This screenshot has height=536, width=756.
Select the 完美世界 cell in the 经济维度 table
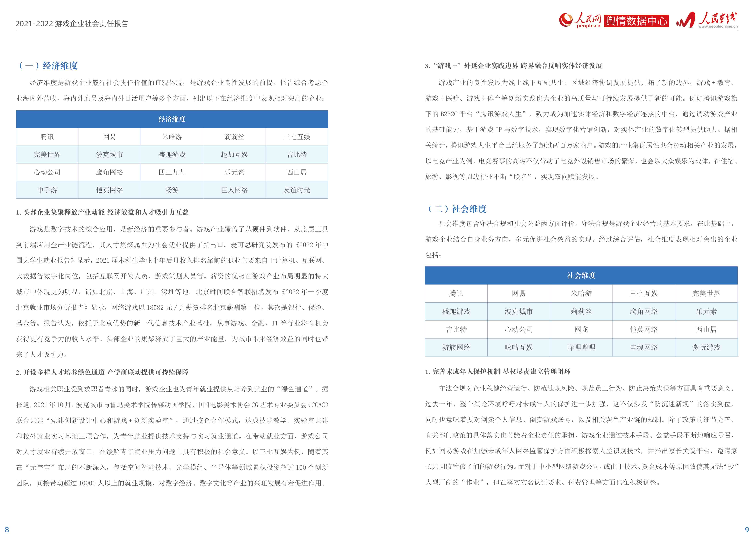(x=47, y=155)
